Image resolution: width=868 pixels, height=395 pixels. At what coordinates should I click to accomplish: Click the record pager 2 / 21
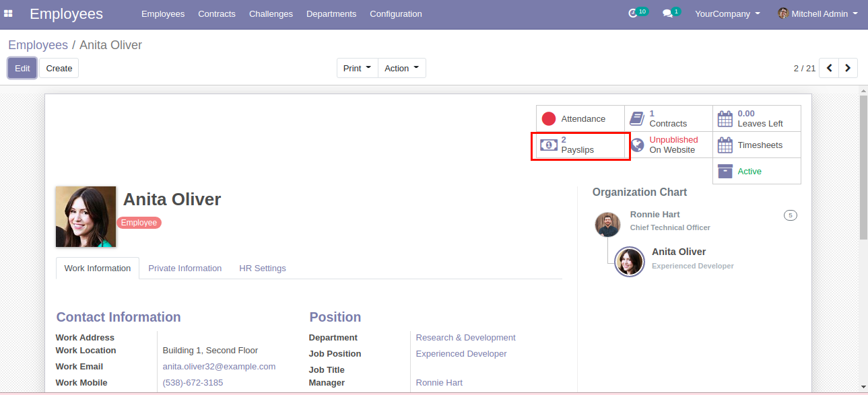(805, 68)
